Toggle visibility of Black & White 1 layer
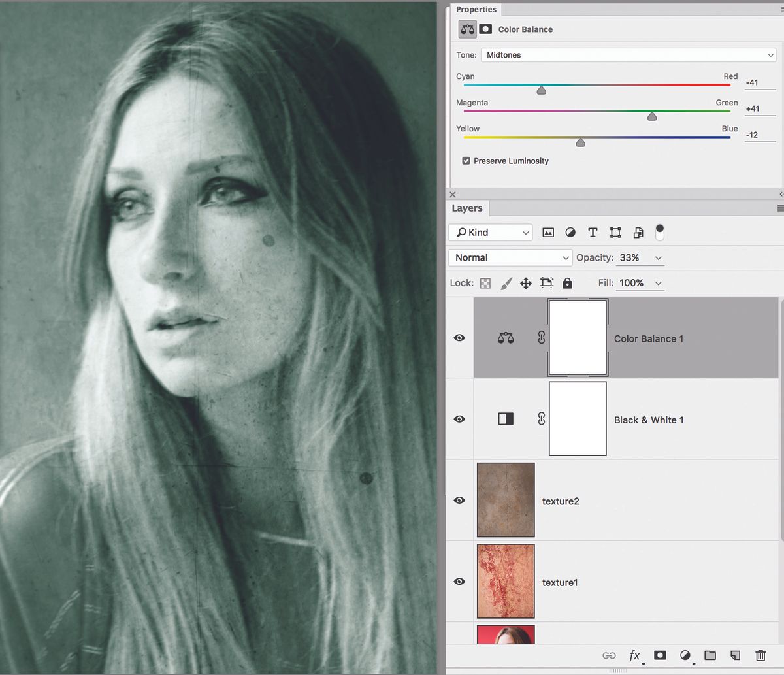This screenshot has width=784, height=675. pos(459,419)
